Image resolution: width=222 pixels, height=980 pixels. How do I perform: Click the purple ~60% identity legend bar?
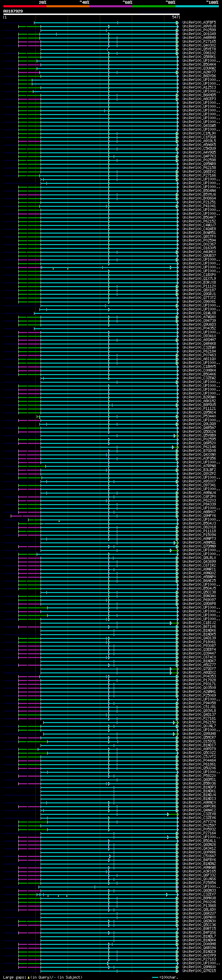click(x=111, y=7)
